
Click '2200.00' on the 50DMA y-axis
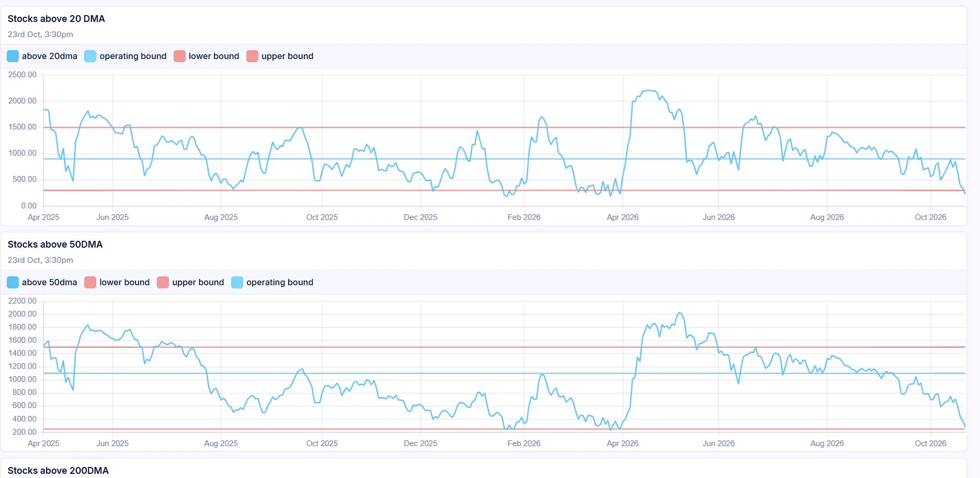(x=22, y=301)
